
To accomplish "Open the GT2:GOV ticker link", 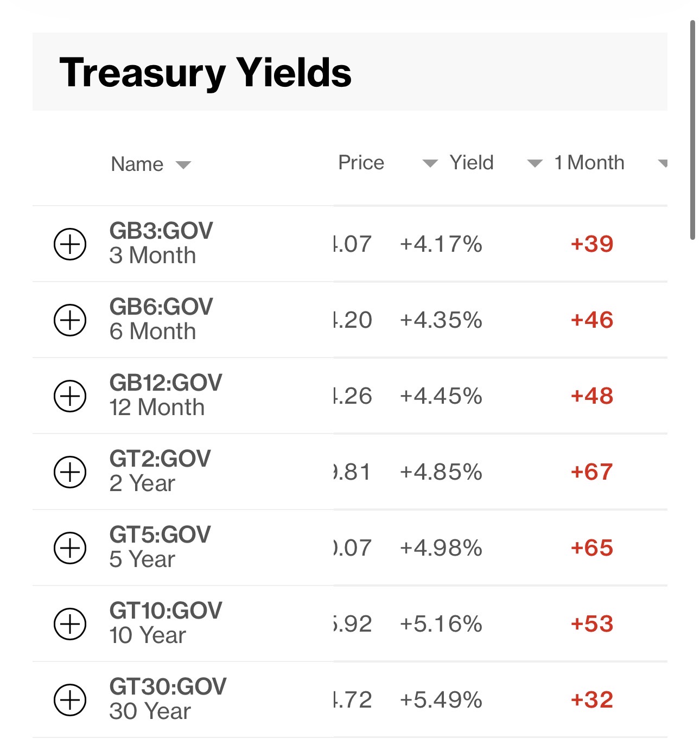I will (x=160, y=459).
